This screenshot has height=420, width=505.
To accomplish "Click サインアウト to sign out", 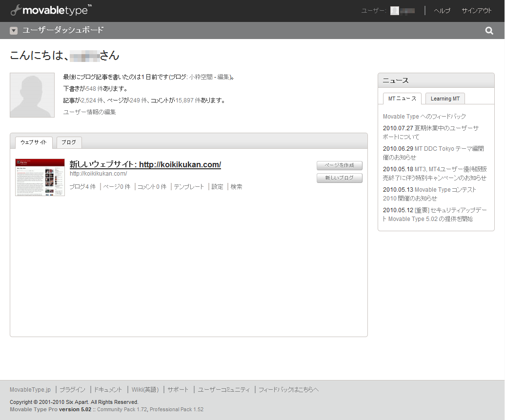I will point(476,11).
